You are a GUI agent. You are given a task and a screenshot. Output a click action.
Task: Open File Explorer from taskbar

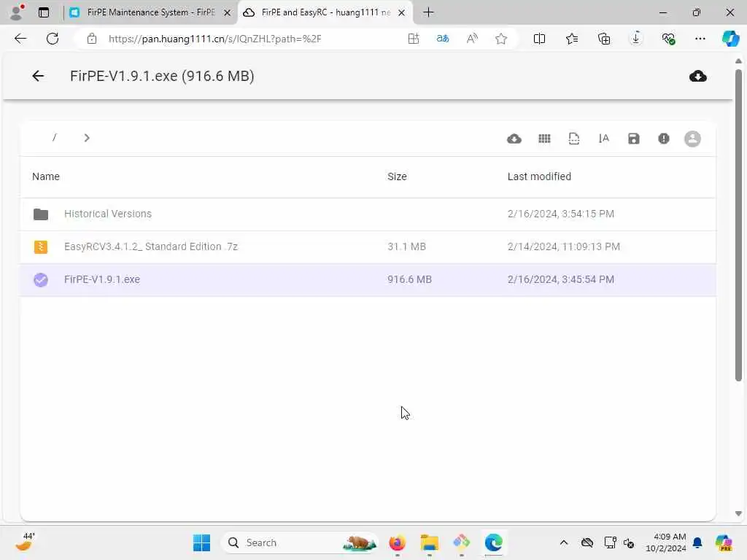click(x=429, y=542)
